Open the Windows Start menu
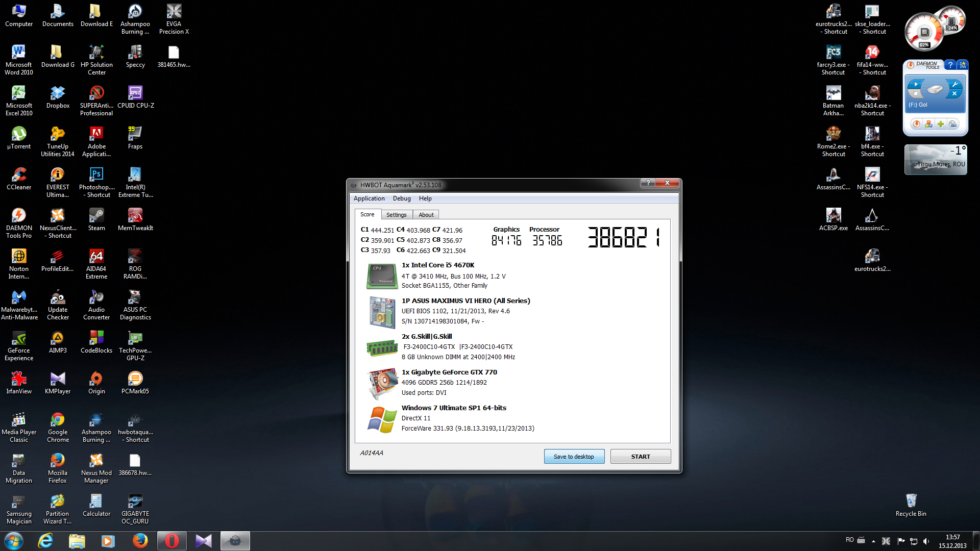The width and height of the screenshot is (980, 551). (x=14, y=541)
